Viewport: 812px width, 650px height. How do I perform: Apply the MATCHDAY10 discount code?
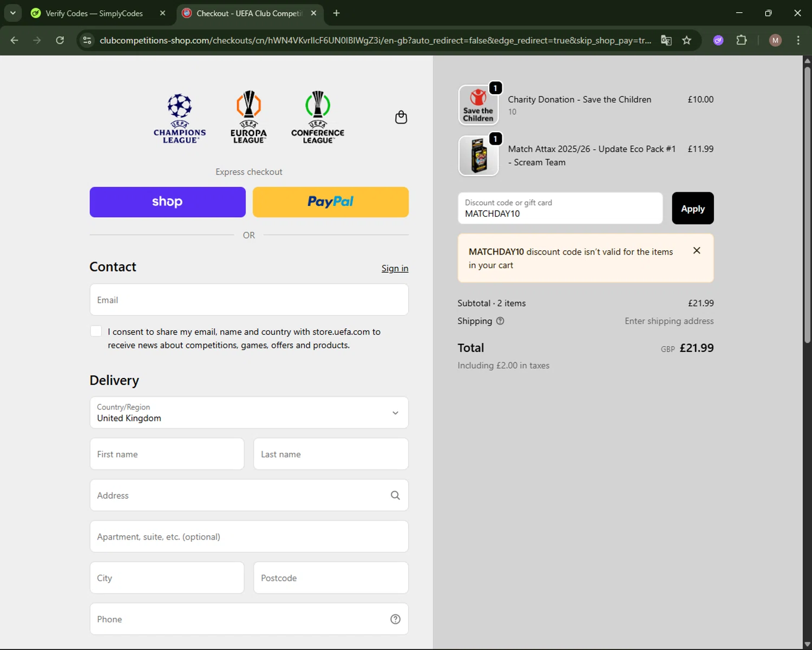(x=693, y=208)
